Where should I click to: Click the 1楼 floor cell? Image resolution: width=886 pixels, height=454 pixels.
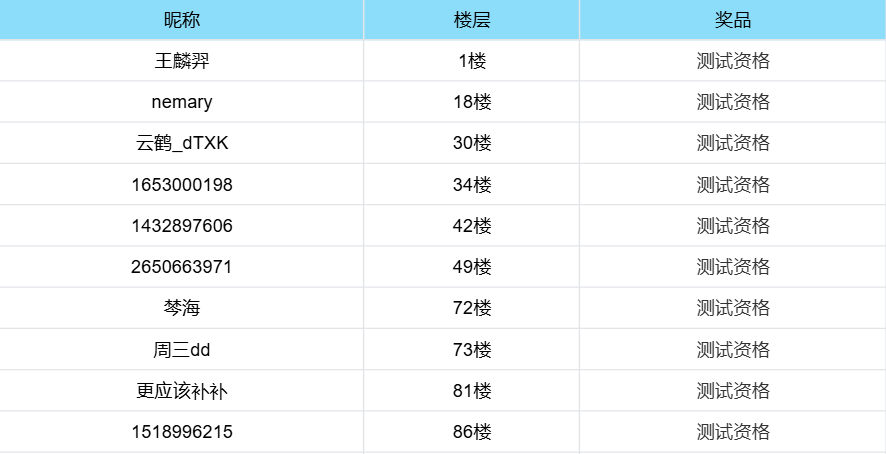pos(472,60)
